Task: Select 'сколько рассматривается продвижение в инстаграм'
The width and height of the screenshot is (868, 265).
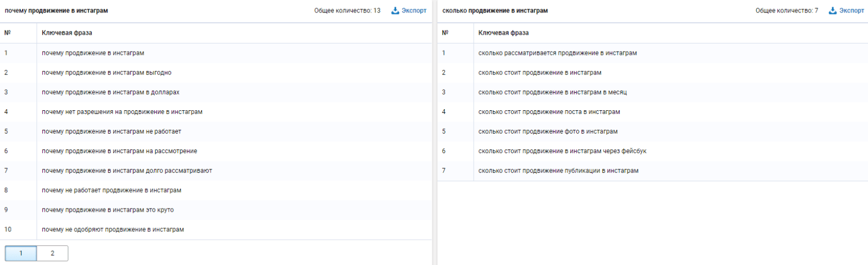Action: pyautogui.click(x=558, y=53)
